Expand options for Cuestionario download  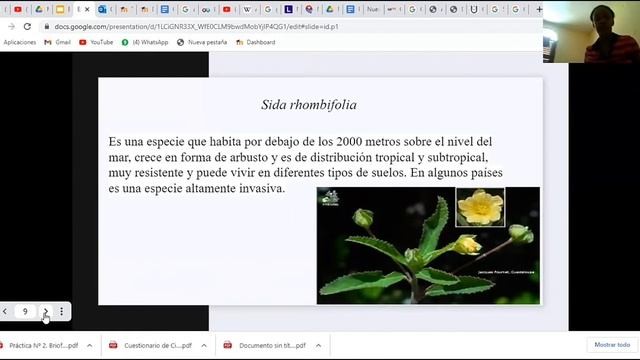click(x=204, y=345)
